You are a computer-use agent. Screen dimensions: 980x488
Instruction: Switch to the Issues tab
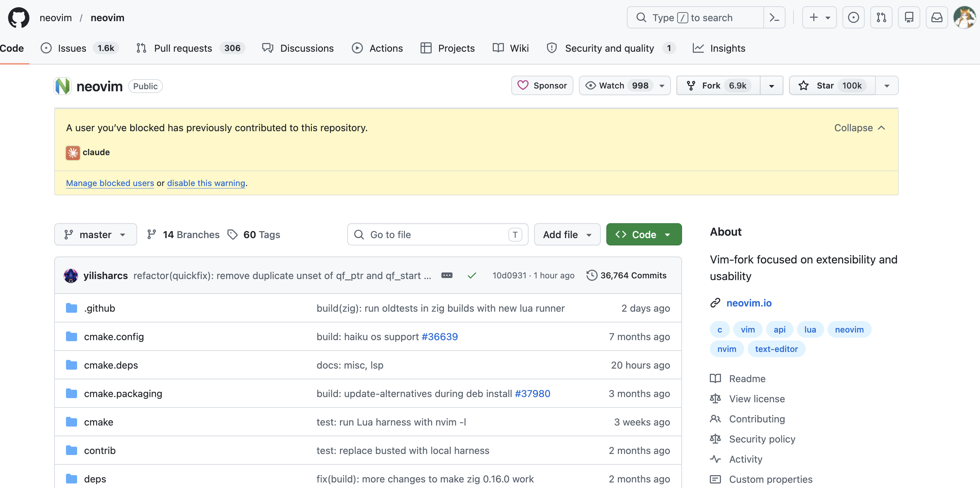[79, 48]
